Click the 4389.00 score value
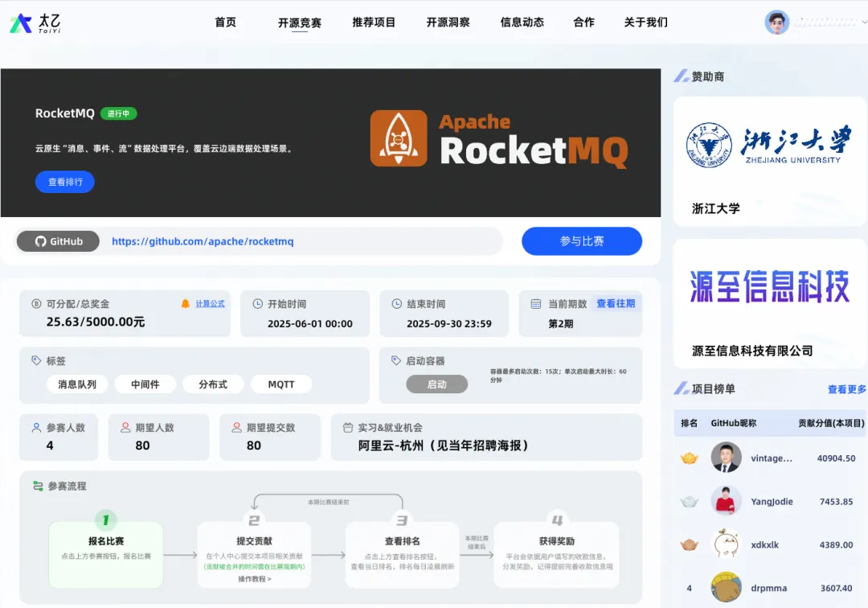 (836, 544)
